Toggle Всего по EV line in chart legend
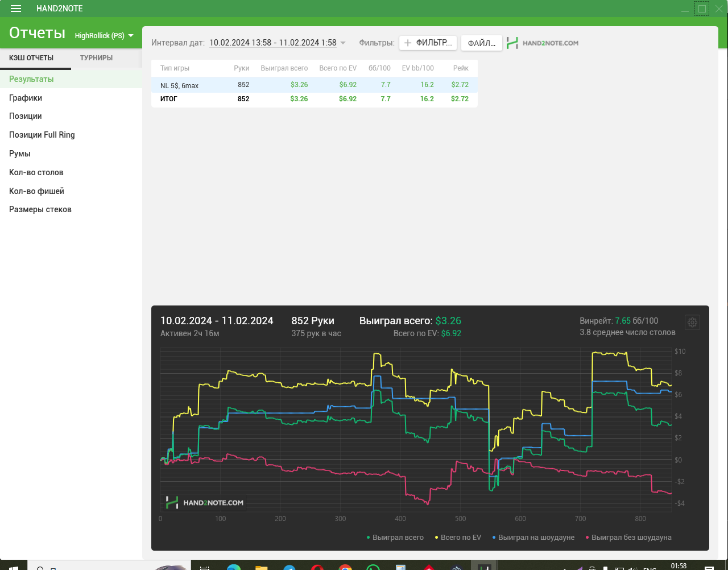The image size is (728, 570). pos(458,538)
